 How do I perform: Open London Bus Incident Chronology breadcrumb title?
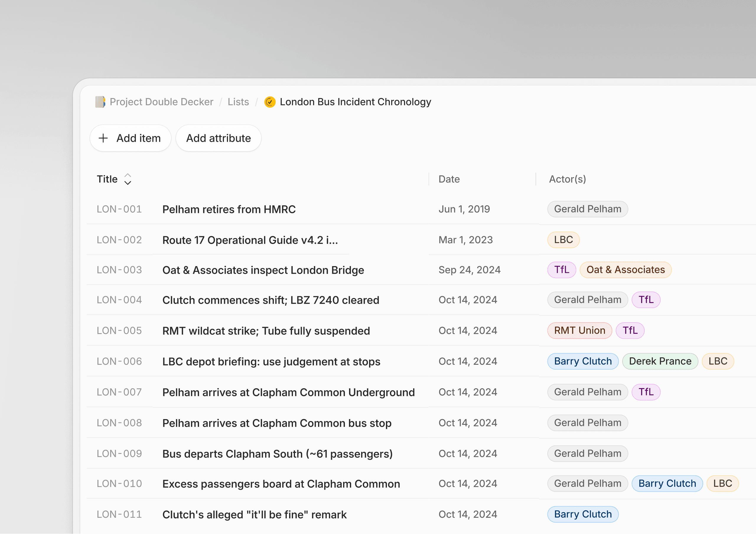pos(355,102)
